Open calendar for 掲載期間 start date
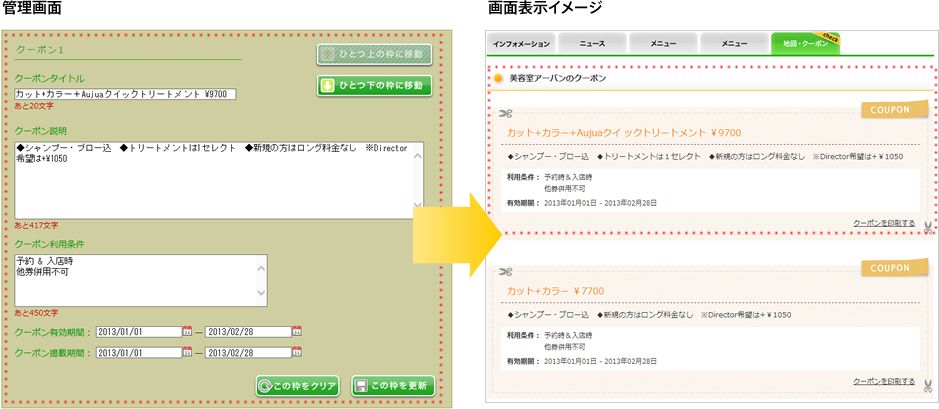The image size is (939, 409). (187, 353)
